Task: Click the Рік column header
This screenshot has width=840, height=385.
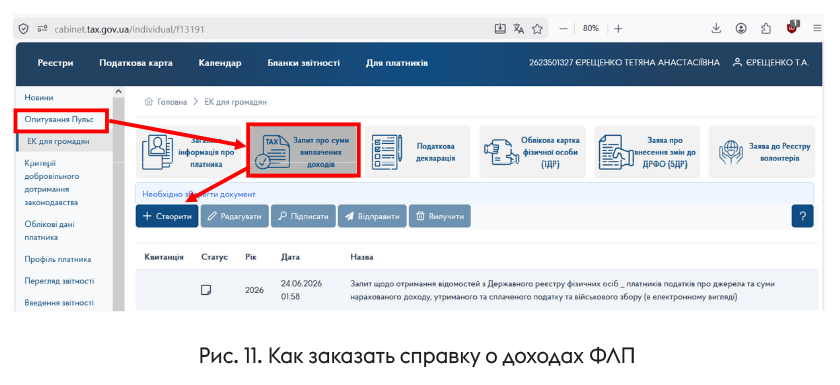Action: pos(251,258)
